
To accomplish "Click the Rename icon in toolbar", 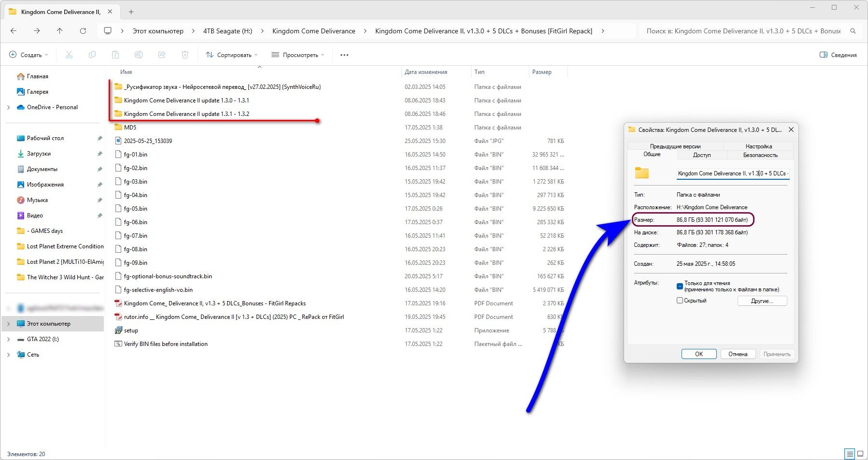I will (x=139, y=55).
